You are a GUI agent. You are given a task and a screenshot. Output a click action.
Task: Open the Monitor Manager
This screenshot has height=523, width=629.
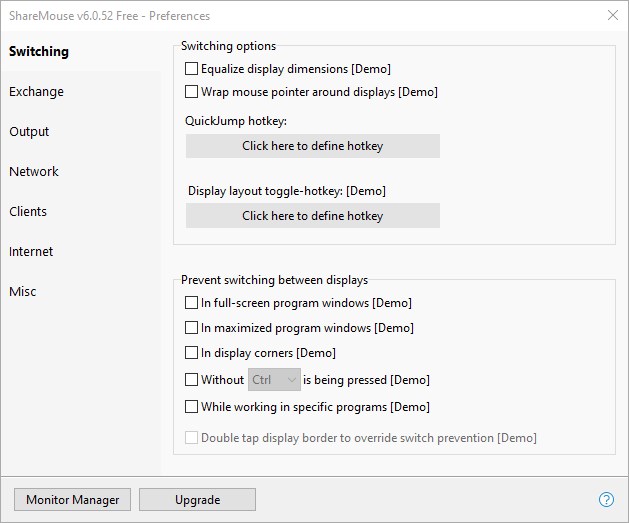click(72, 500)
